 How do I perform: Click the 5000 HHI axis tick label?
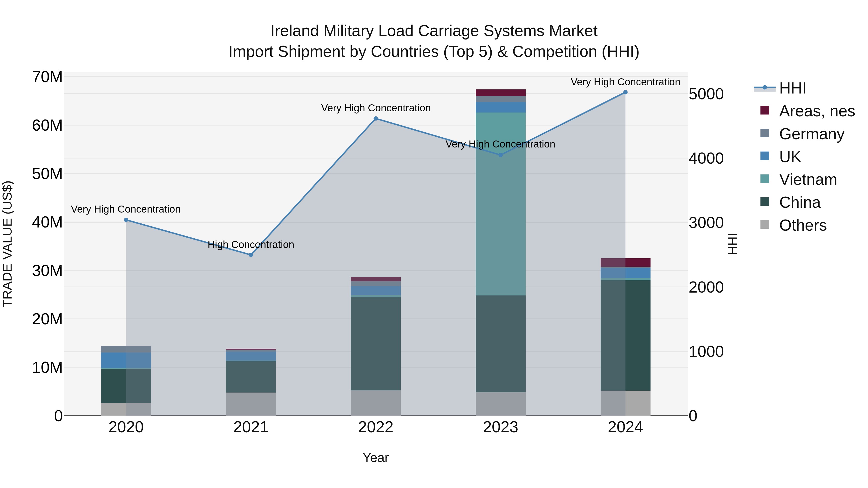[706, 94]
